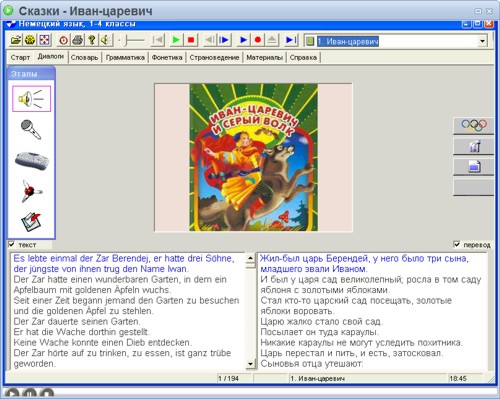Go to the Страноведение tab

214,57
